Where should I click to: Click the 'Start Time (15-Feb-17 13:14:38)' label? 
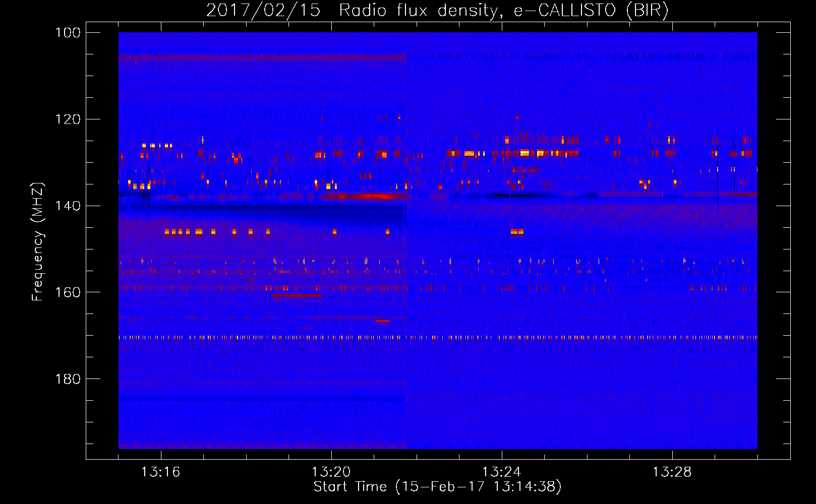click(x=437, y=487)
